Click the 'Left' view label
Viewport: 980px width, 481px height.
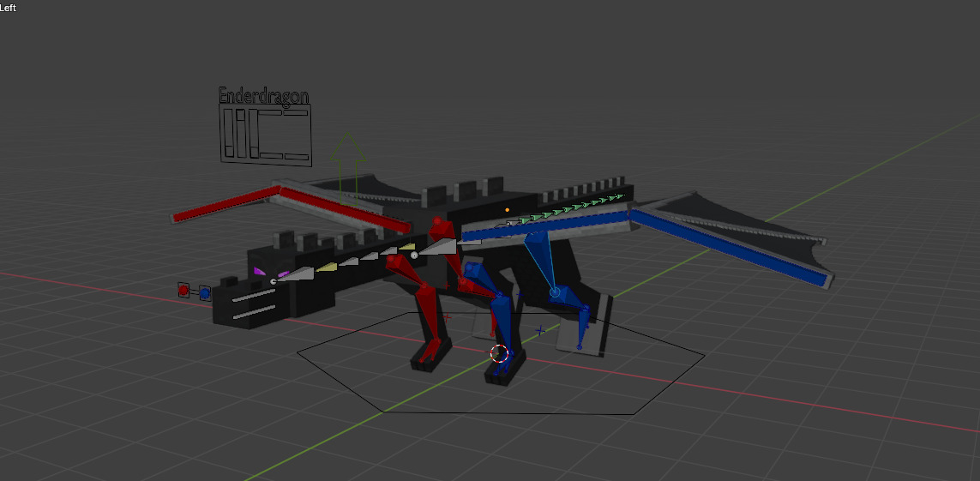point(8,8)
